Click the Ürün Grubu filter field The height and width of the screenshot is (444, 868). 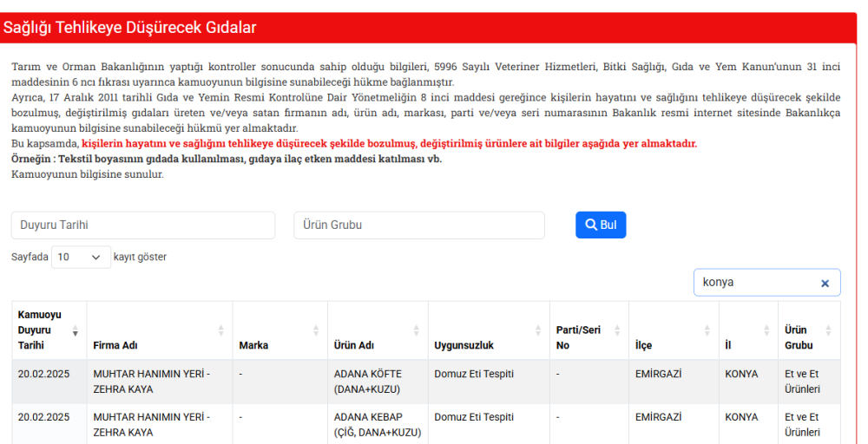[418, 225]
